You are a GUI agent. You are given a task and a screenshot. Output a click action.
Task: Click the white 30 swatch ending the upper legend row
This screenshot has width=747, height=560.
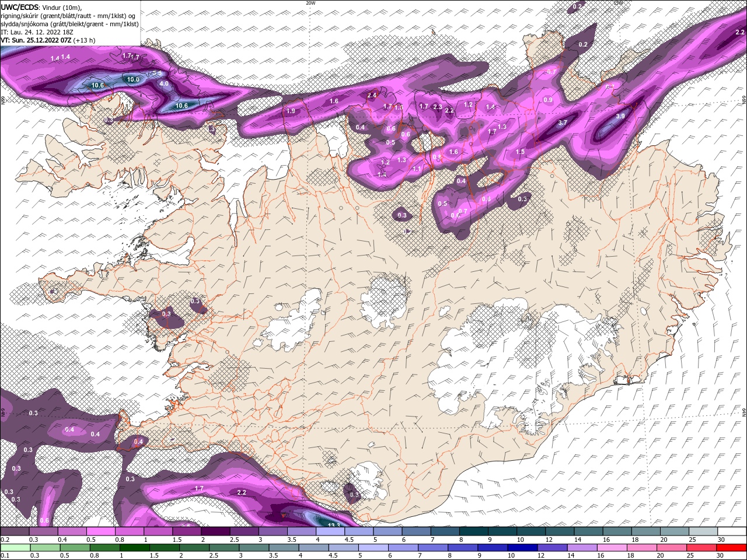pos(732,531)
